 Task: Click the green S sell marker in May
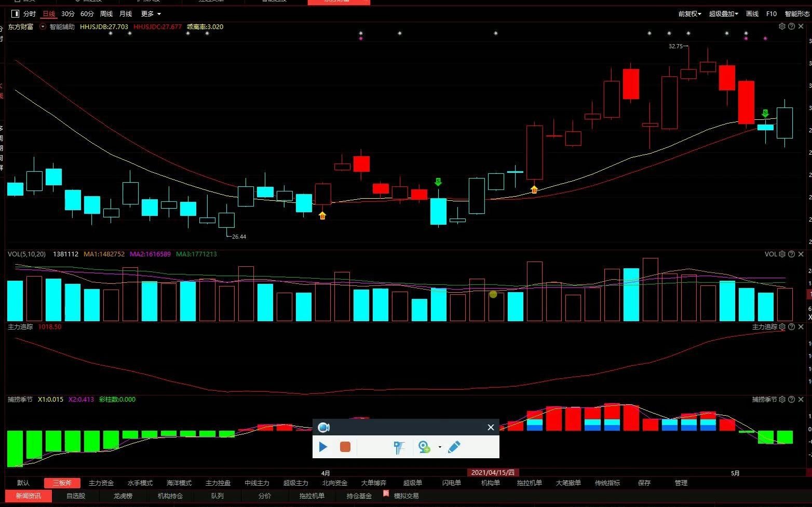tap(765, 113)
